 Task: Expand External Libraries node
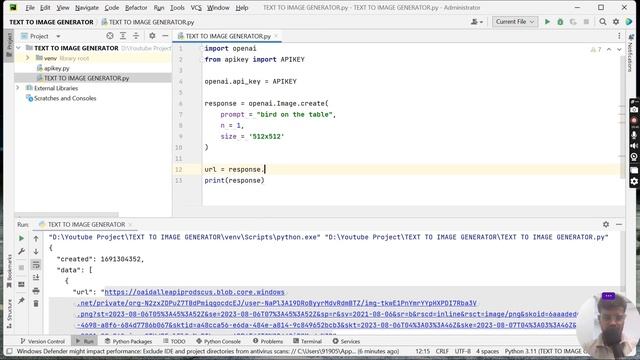[x=18, y=88]
